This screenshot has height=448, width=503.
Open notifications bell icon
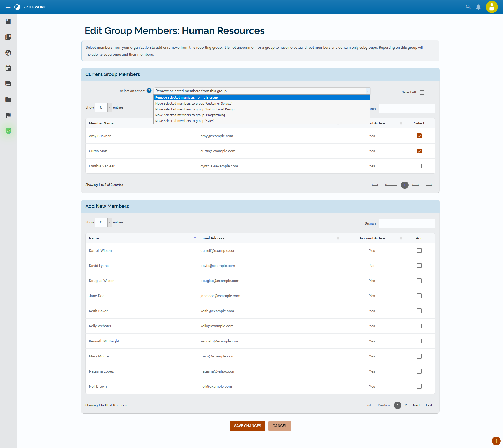point(478,7)
